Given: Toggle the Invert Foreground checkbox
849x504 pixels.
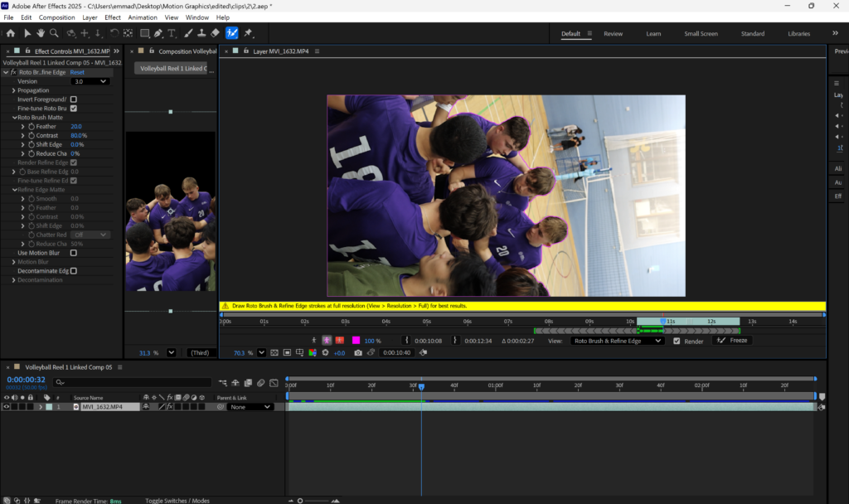Looking at the screenshot, I should 74,99.
